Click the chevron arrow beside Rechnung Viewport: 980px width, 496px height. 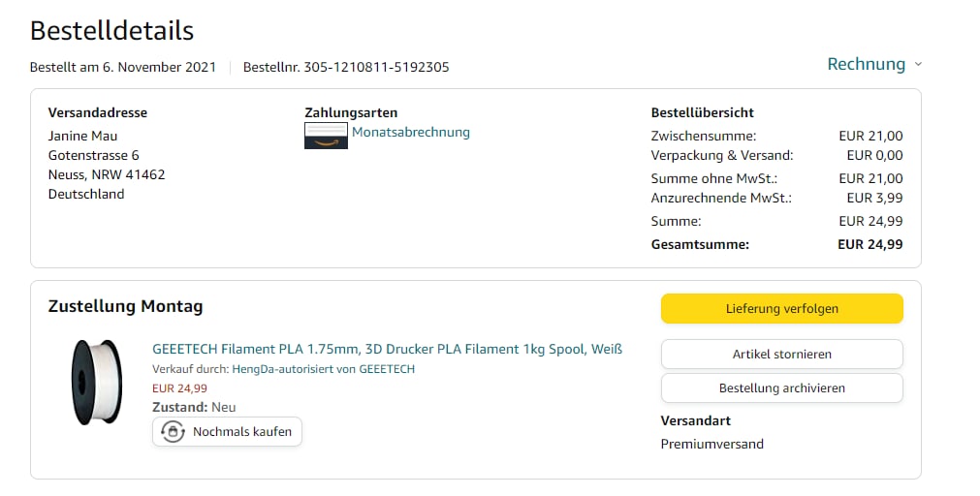pyautogui.click(x=918, y=65)
